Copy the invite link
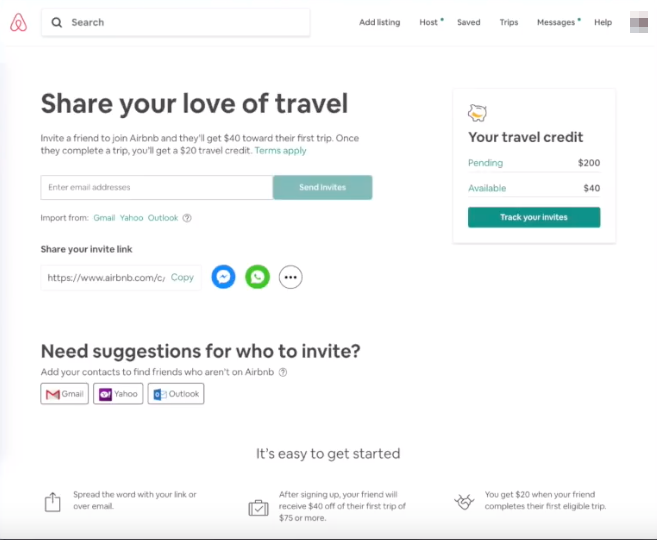 pyautogui.click(x=182, y=277)
